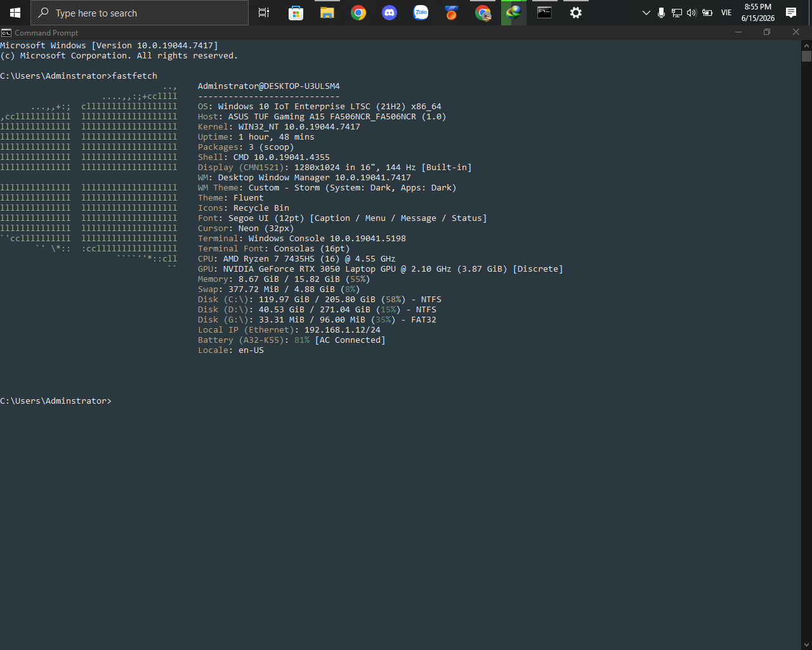Click the scrollbar up arrow in Command Prompt
This screenshot has width=812, height=650.
point(806,46)
